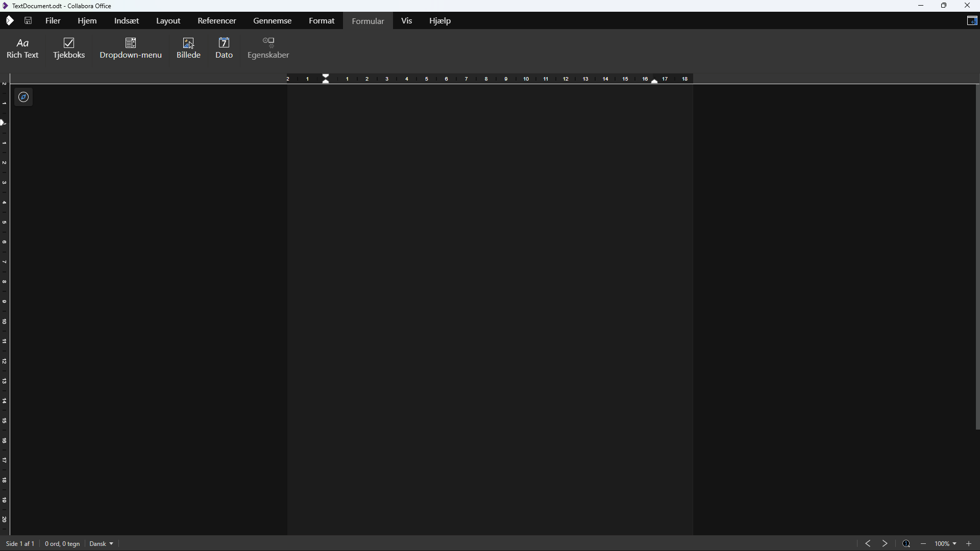The width and height of the screenshot is (980, 551).
Task: Switch to the Indsæt ribbon tab
Action: 126,20
